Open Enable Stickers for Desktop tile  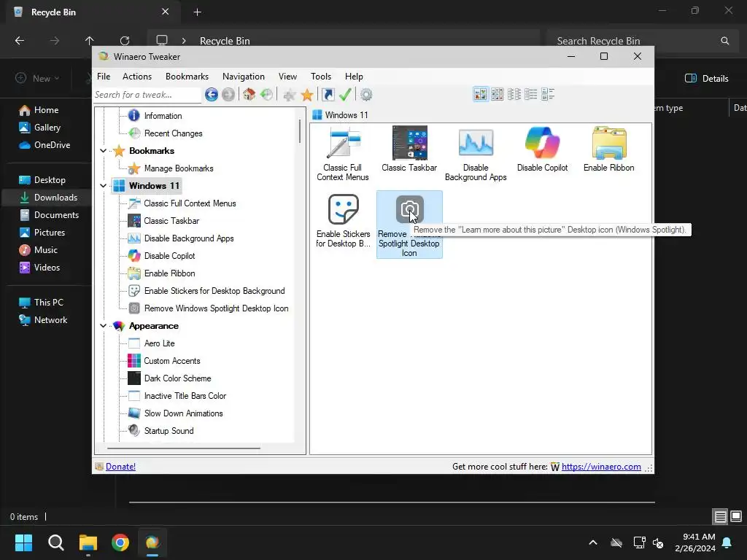pyautogui.click(x=343, y=220)
